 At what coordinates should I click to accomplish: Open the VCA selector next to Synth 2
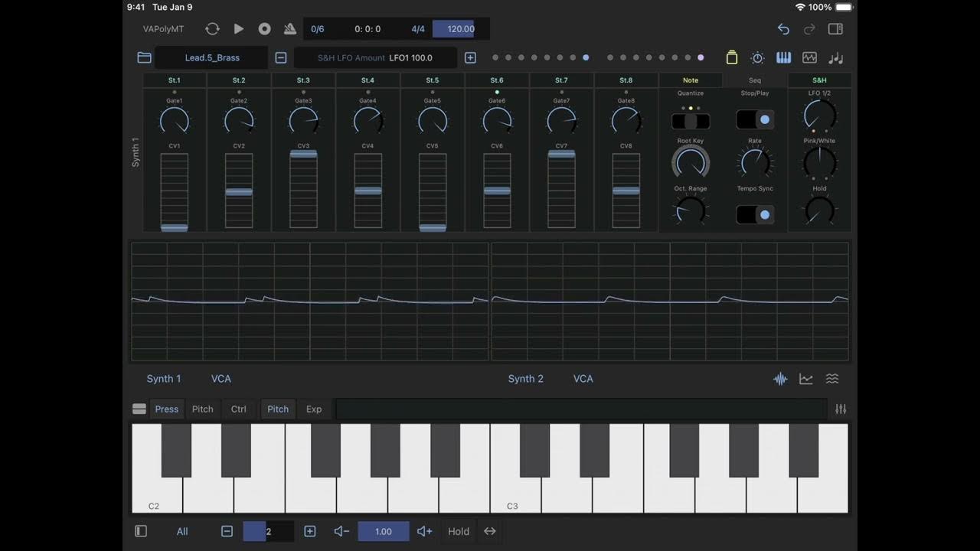583,379
